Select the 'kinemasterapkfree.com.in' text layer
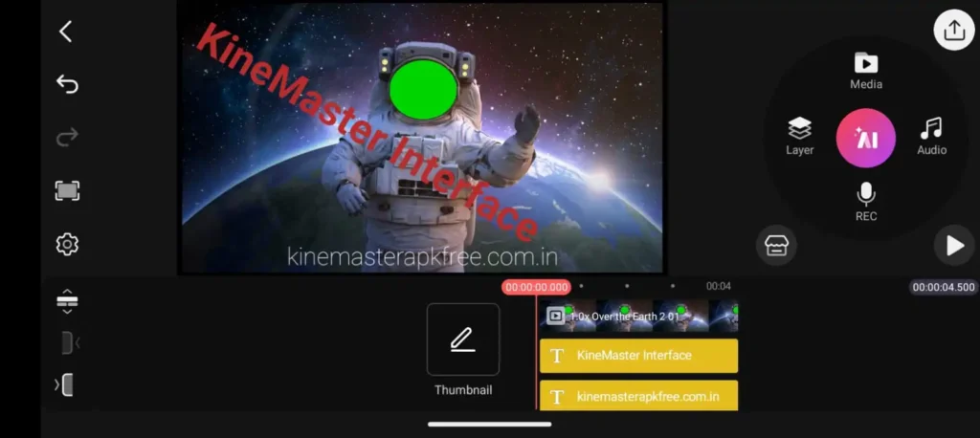 point(638,396)
